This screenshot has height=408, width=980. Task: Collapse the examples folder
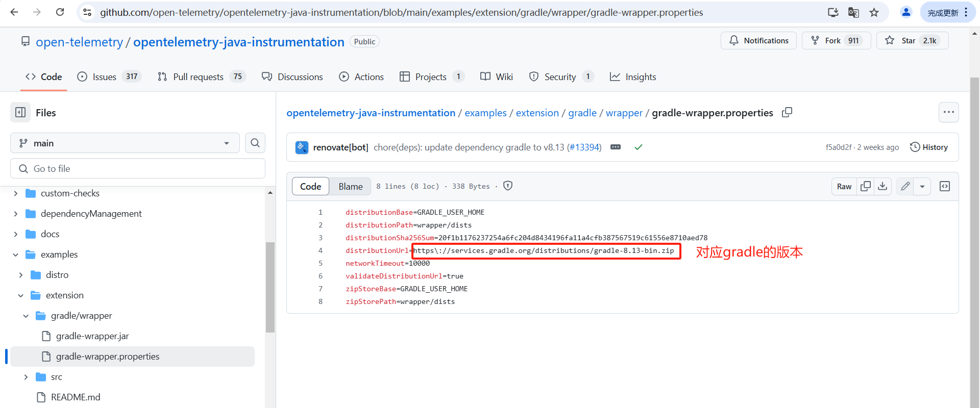pyautogui.click(x=15, y=254)
